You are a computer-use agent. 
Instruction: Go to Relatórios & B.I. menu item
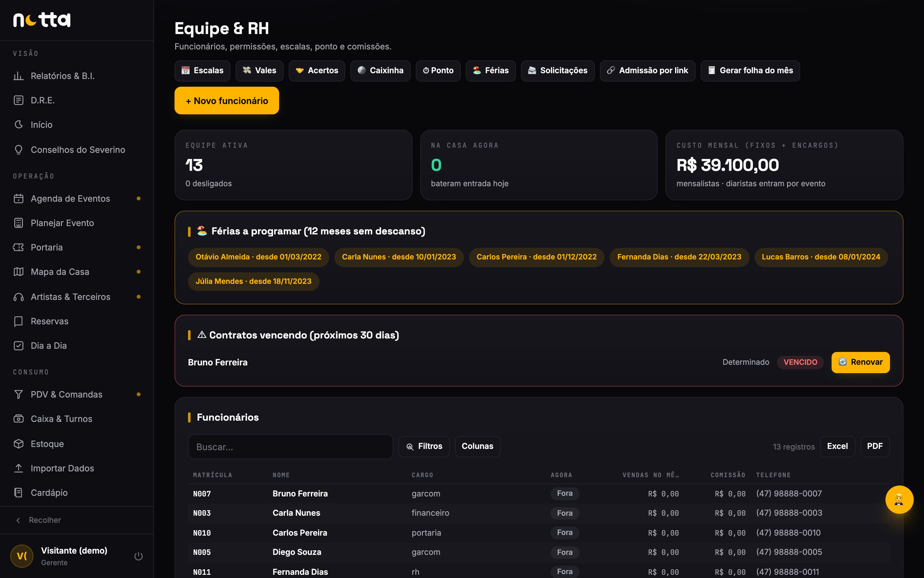[x=77, y=76]
